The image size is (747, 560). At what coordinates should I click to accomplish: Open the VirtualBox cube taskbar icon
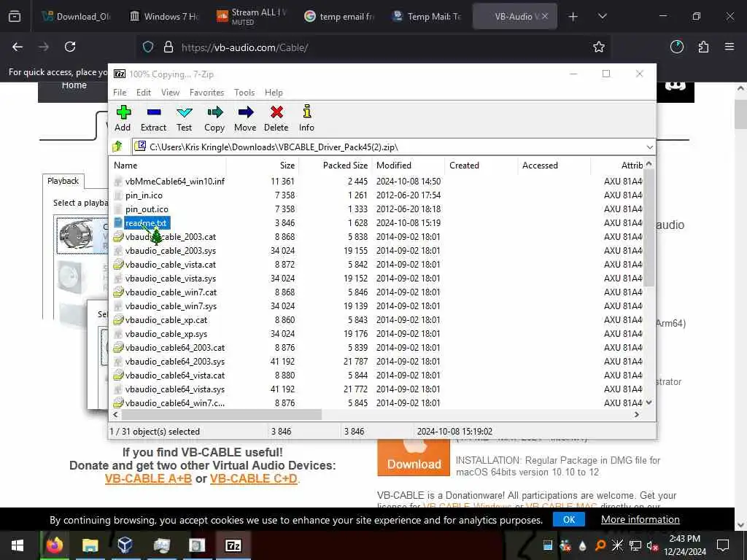coord(125,545)
